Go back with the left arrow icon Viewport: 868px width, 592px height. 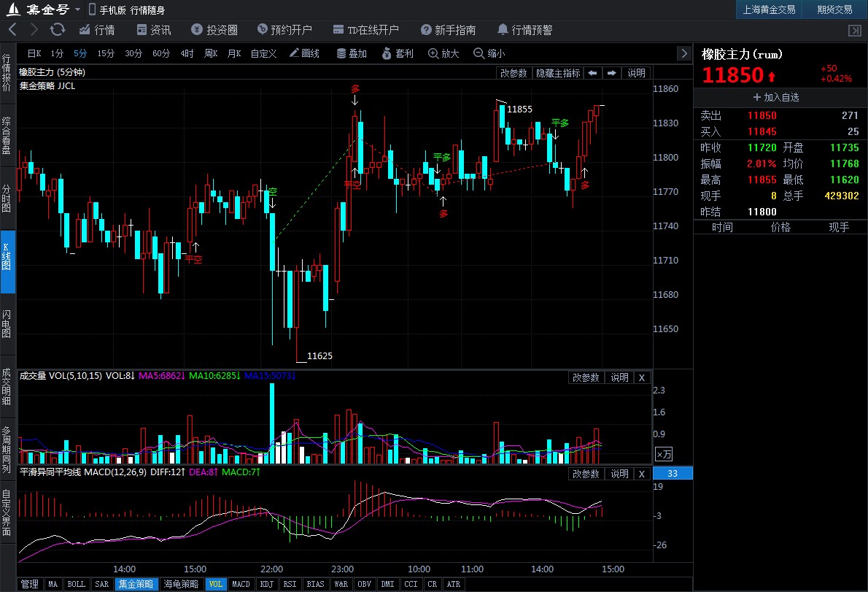pos(12,29)
